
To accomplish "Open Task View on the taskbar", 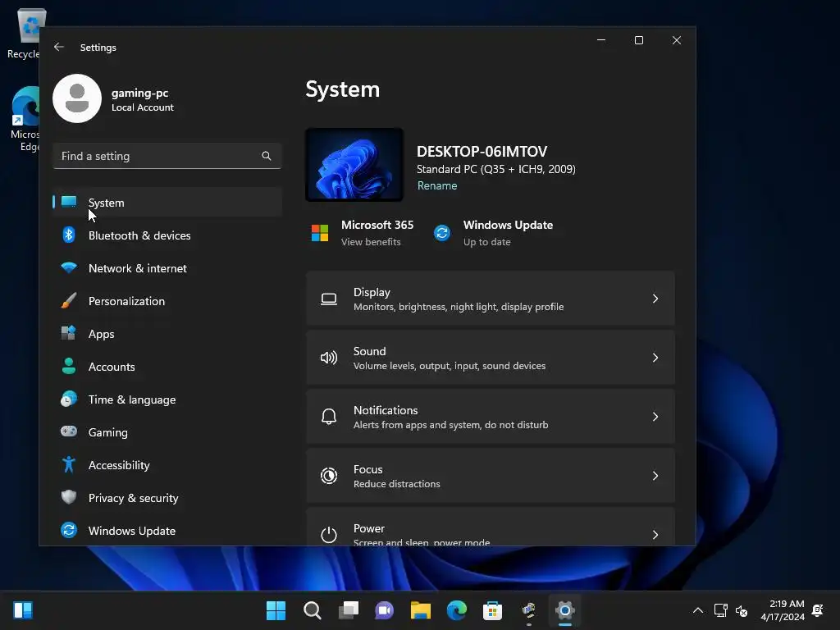I will click(348, 610).
